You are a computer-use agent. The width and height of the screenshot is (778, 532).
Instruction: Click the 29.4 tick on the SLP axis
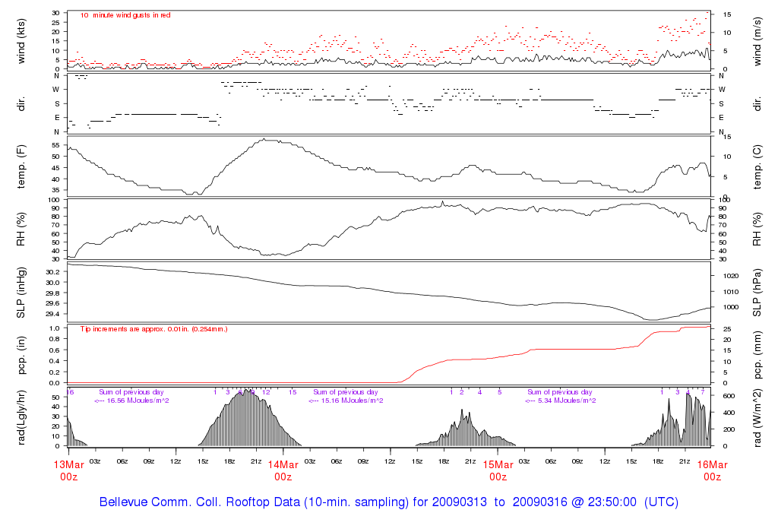[52, 314]
